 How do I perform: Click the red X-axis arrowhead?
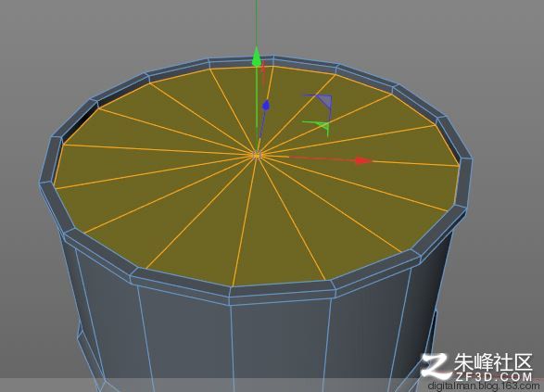pyautogui.click(x=363, y=160)
